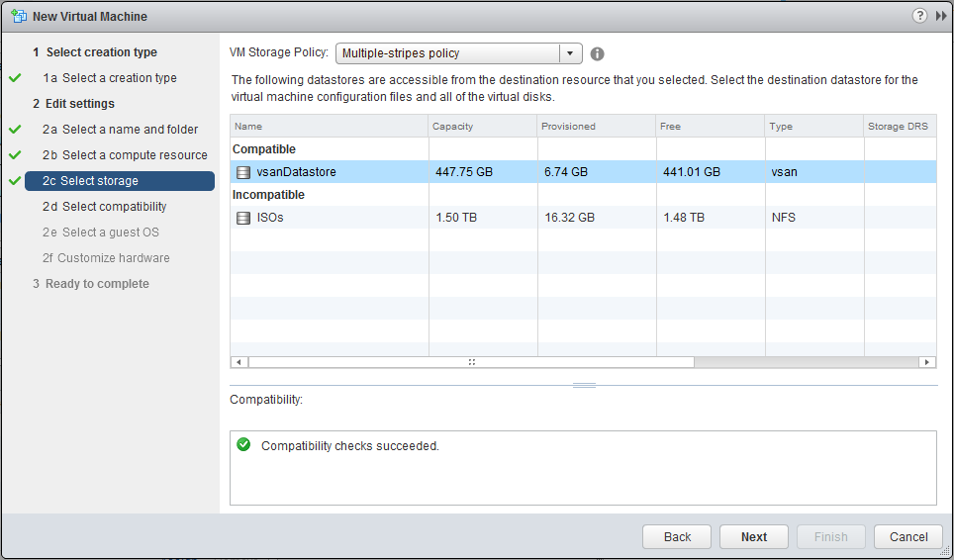
Task: Click green checkmark beside step 1a
Action: pos(15,78)
